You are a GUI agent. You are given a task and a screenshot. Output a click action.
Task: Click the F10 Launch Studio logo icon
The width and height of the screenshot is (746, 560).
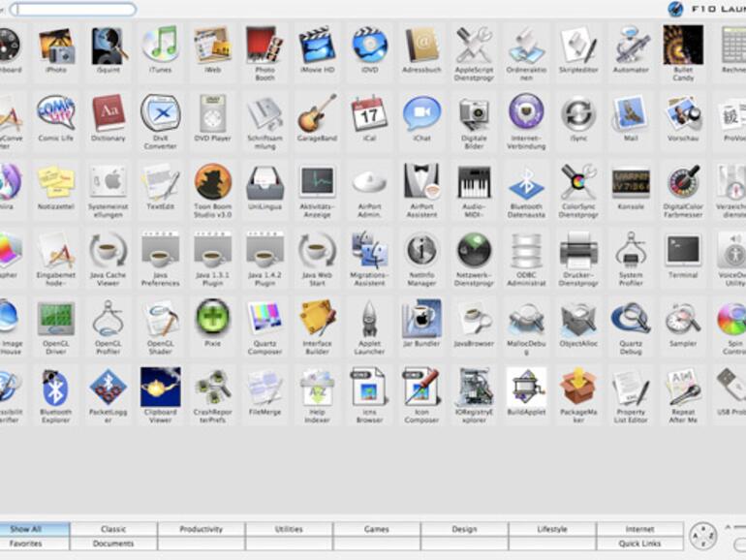point(675,9)
